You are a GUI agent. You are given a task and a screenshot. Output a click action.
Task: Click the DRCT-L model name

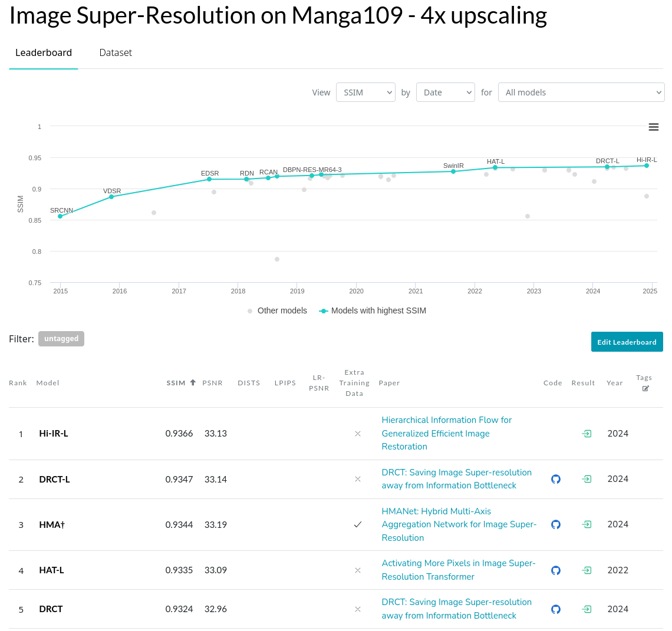54,480
